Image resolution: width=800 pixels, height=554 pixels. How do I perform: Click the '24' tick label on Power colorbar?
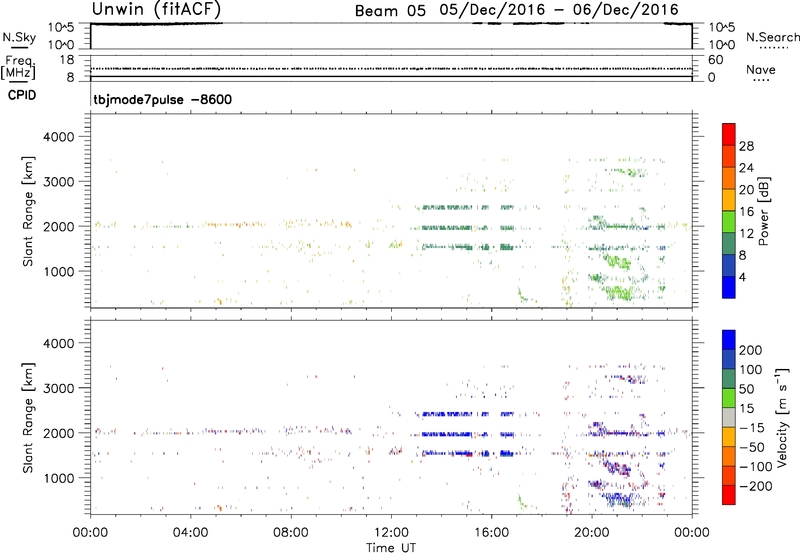pyautogui.click(x=746, y=168)
